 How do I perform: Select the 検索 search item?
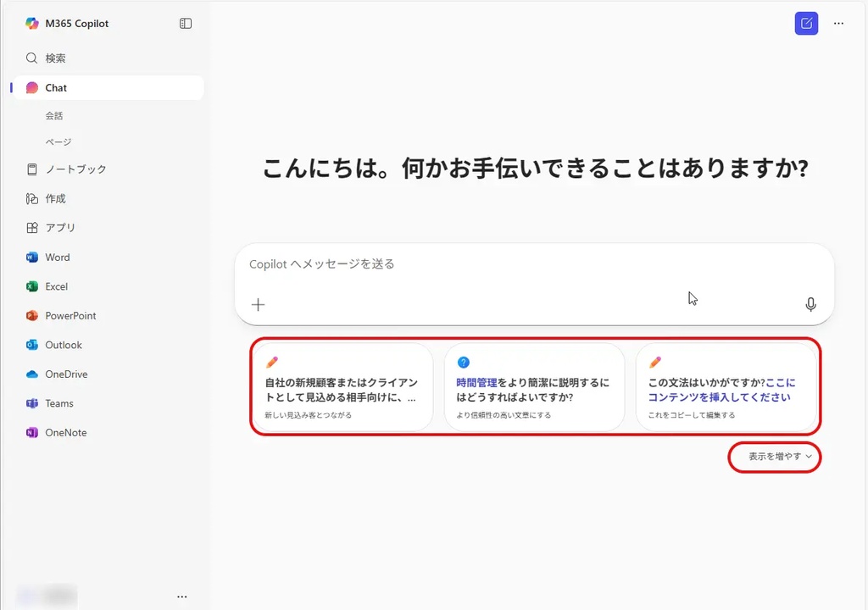click(55, 58)
